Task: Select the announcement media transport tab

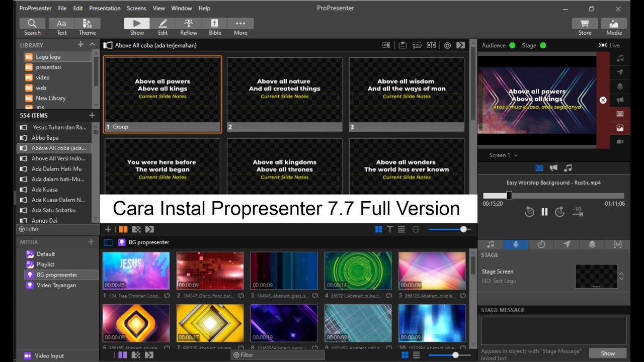Action: pyautogui.click(x=553, y=168)
